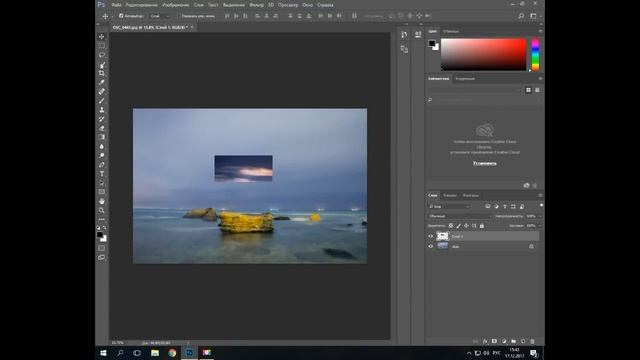Toggle lock position icon
This screenshot has height=360, width=640.
466,226
